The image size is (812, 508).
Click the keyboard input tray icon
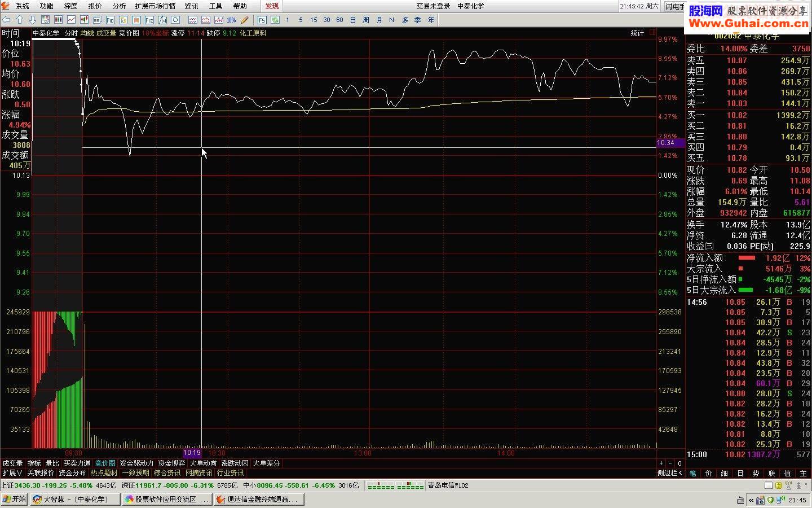point(740,500)
